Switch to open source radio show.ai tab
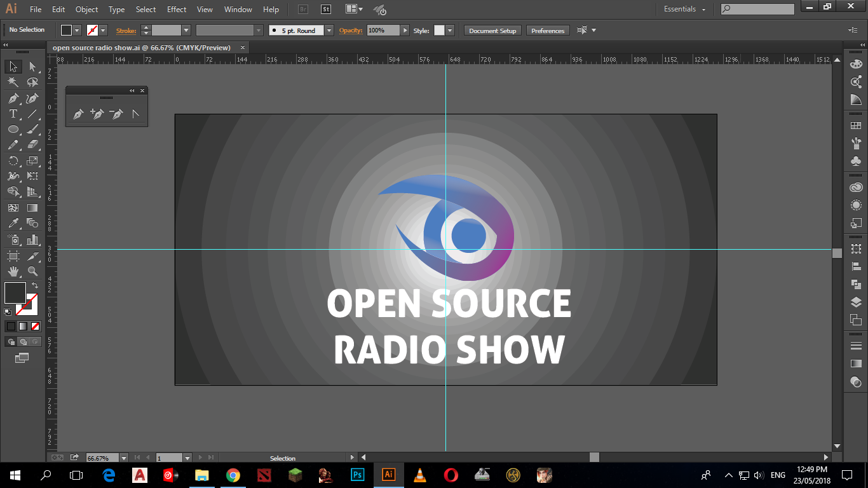Viewport: 868px width, 488px height. coord(141,48)
